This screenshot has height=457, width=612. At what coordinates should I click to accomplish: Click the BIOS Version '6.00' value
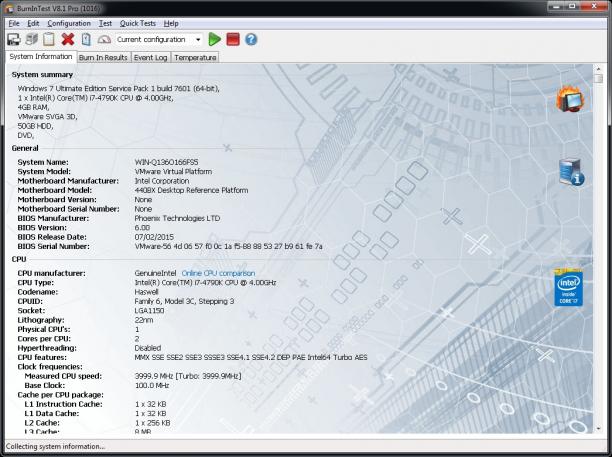coord(142,228)
